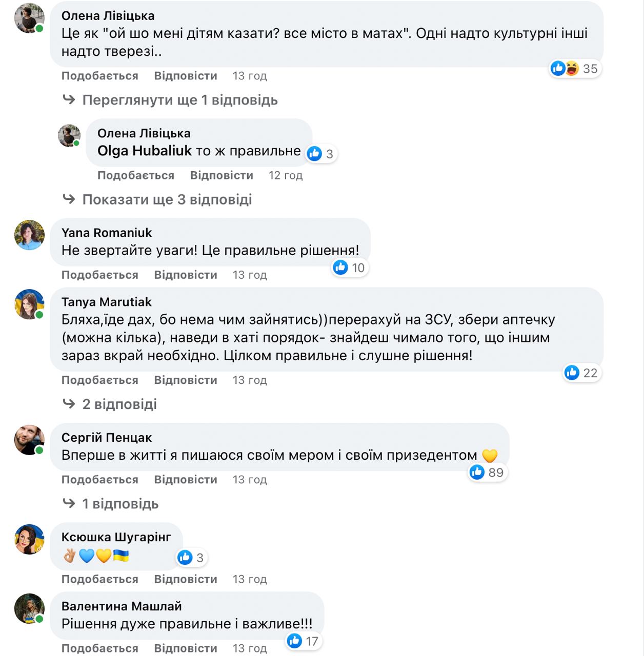
Task: Click the like icon on Yana Romaniuk's comment
Action: click(340, 267)
